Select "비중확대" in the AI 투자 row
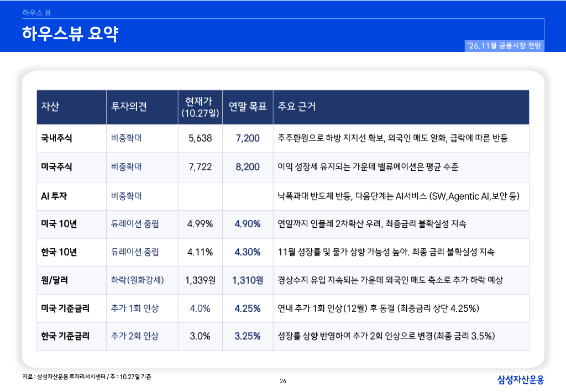The height and width of the screenshot is (392, 566). (x=127, y=196)
